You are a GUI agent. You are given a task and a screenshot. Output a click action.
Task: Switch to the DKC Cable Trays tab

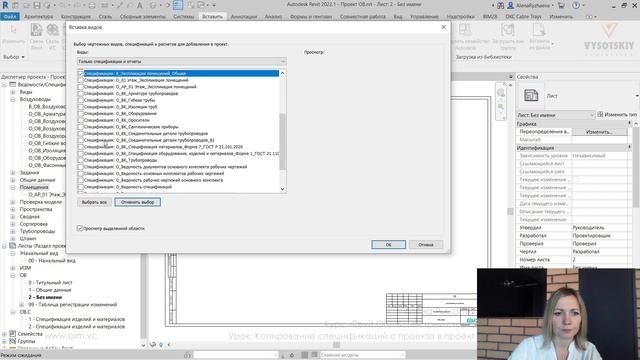click(x=523, y=17)
